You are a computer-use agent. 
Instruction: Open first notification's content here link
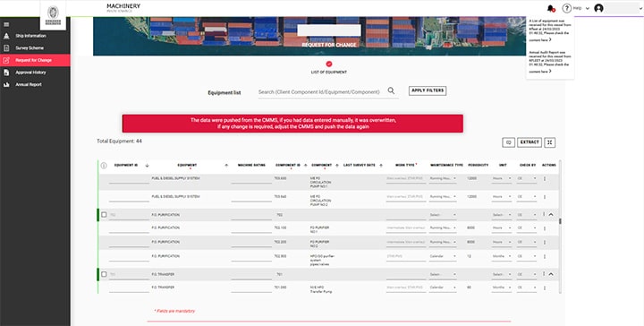[x=540, y=40]
